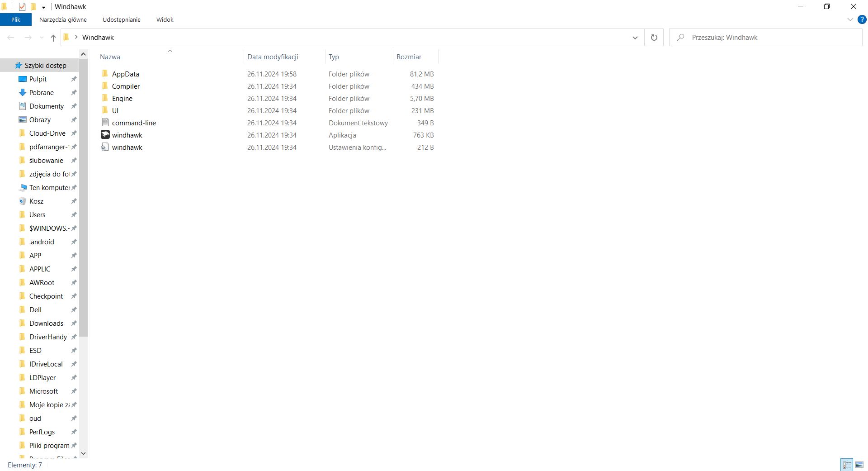The height and width of the screenshot is (471, 868).
Task: Click the Elementy: 7 status bar text
Action: 25,465
